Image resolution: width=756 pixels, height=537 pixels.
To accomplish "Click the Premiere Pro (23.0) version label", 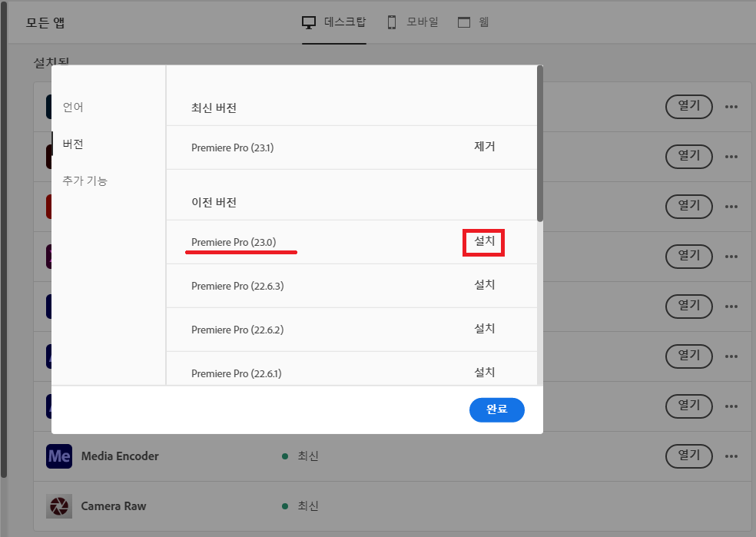I will tap(234, 242).
